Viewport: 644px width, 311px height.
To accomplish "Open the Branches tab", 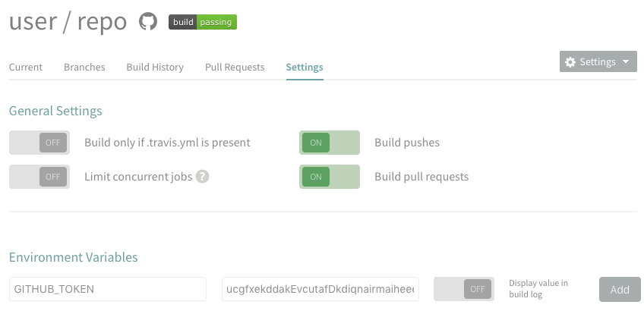I will coord(84,68).
